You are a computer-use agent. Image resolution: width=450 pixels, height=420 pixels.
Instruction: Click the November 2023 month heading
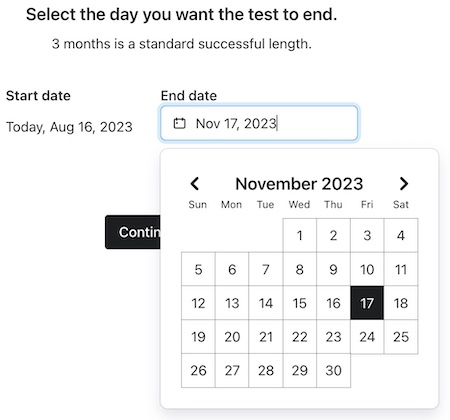tap(299, 184)
